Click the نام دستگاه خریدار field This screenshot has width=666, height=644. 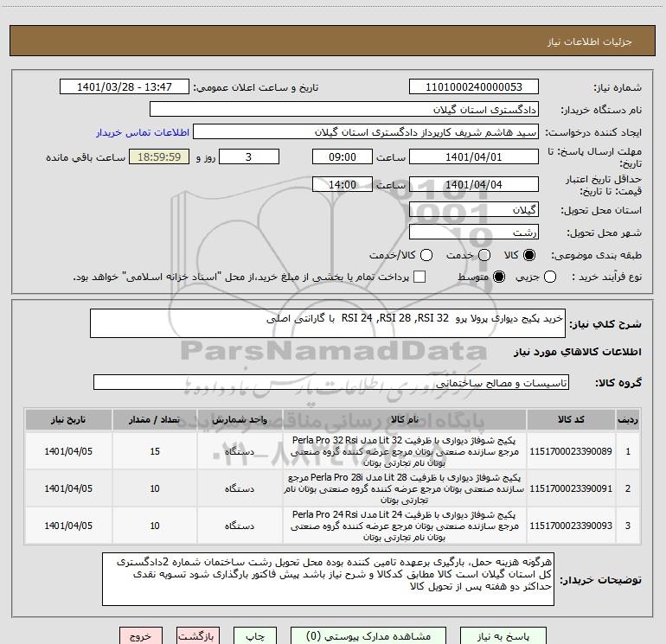tap(344, 109)
